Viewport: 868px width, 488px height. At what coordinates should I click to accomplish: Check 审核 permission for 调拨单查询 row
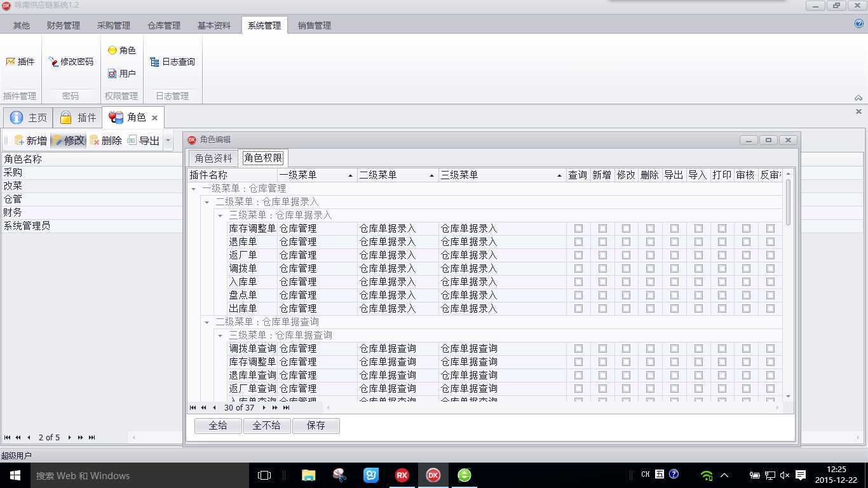click(x=746, y=349)
